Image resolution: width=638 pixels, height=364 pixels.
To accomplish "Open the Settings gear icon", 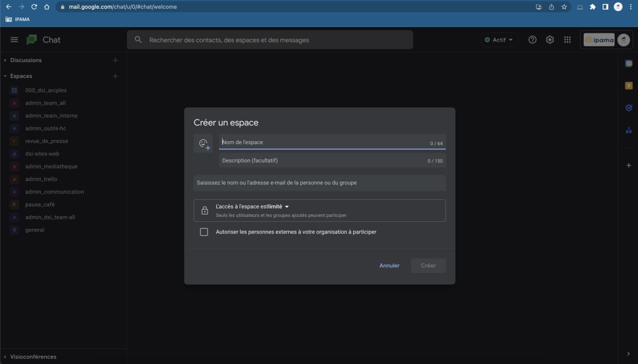I will click(x=550, y=39).
